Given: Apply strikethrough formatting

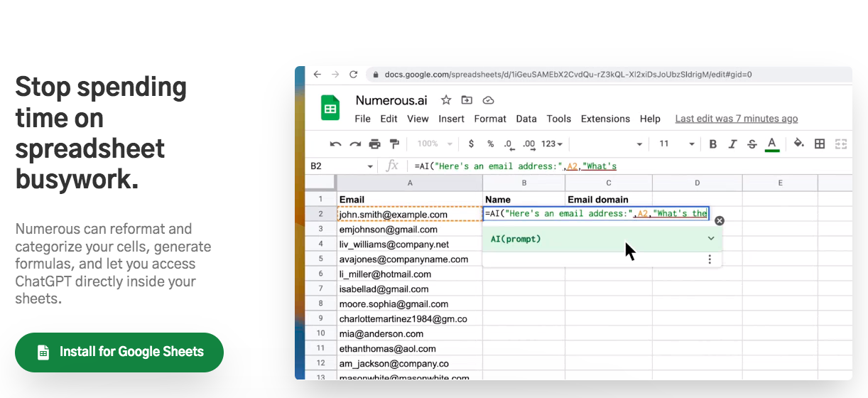Looking at the screenshot, I should click(752, 144).
